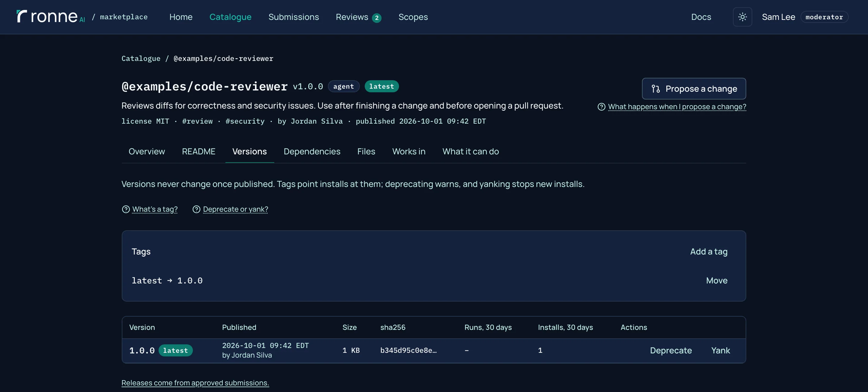
Task: Click the moderator role badge
Action: [x=824, y=17]
